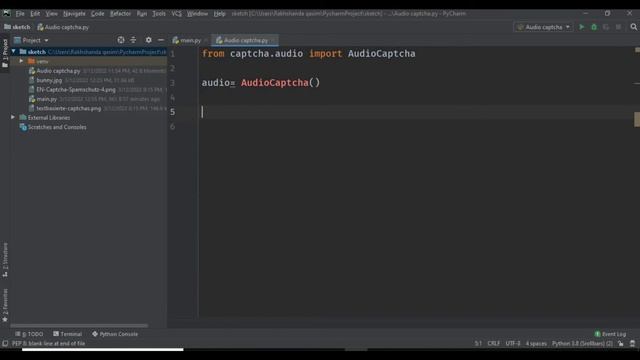This screenshot has height=360, width=640.
Task: Select textbasierte-captchas.png file
Action: 69,108
